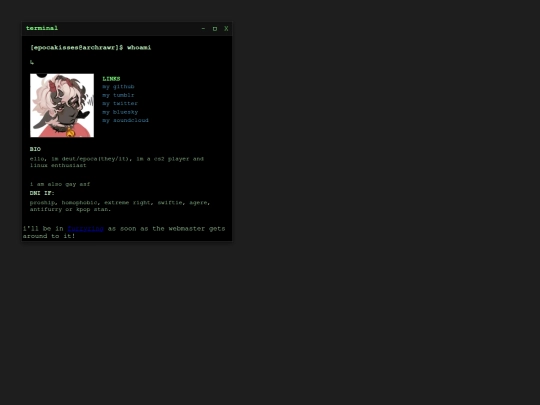This screenshot has width=540, height=405.
Task: Open the "my twitter" link
Action: pos(120,103)
